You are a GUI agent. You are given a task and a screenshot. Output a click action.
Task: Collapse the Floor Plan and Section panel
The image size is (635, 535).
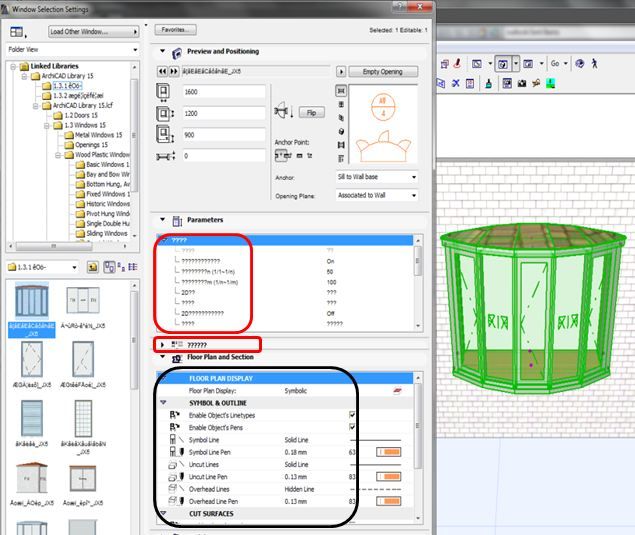(x=162, y=356)
